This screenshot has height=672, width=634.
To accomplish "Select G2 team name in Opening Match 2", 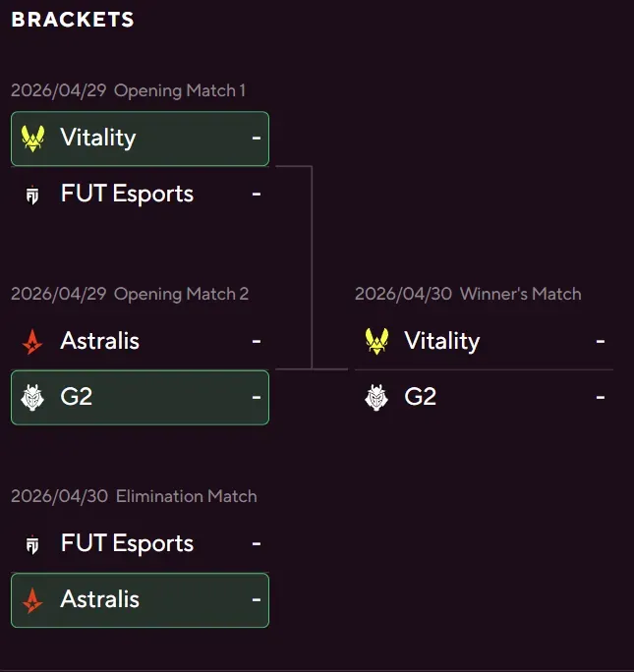I will tap(77, 397).
